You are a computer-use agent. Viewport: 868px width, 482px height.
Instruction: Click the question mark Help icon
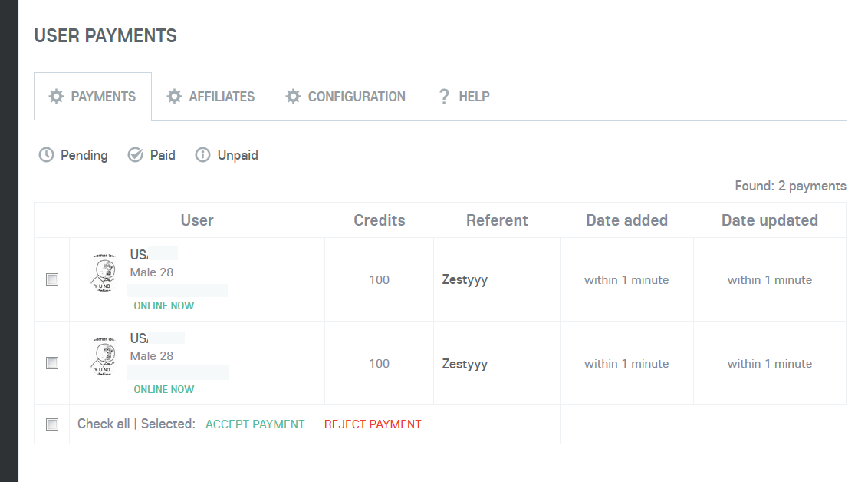[x=444, y=97]
